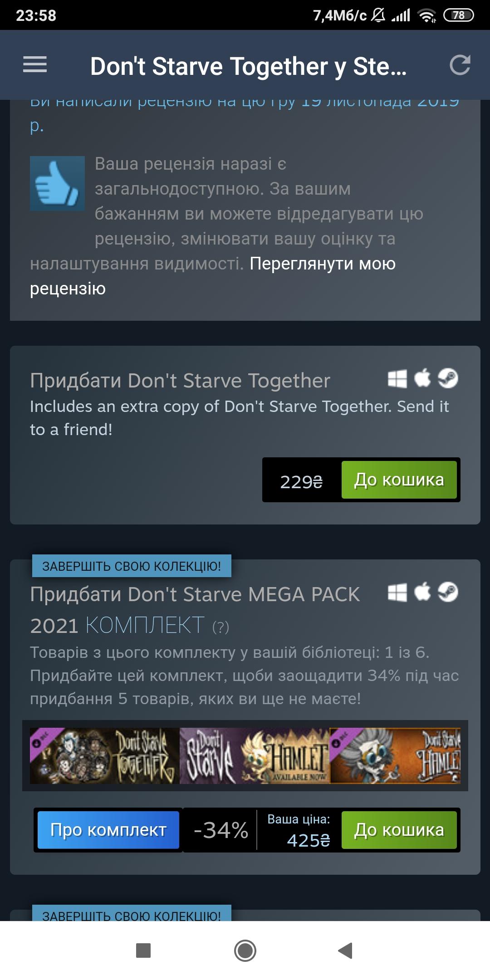This screenshot has height=980, width=490.
Task: Tap the Don't Starve Hamlet available now thumbnail
Action: pyautogui.click(x=255, y=756)
